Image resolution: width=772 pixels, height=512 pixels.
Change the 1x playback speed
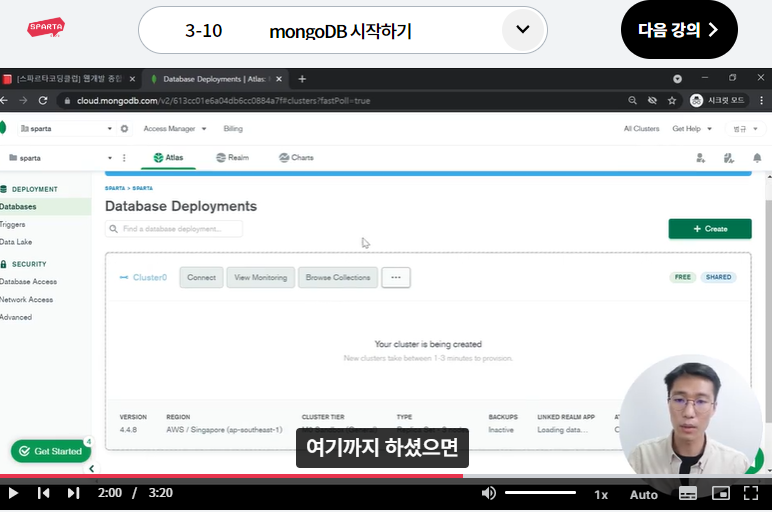(601, 494)
